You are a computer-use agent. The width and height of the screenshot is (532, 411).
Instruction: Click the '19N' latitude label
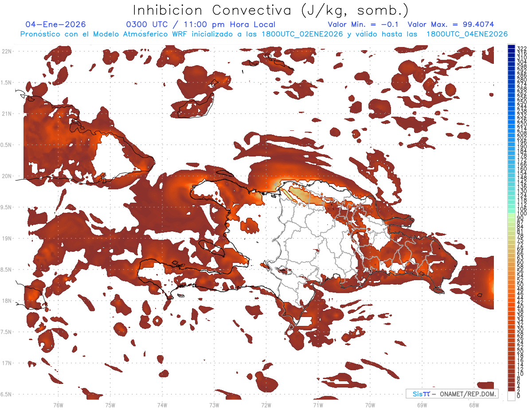(6, 238)
